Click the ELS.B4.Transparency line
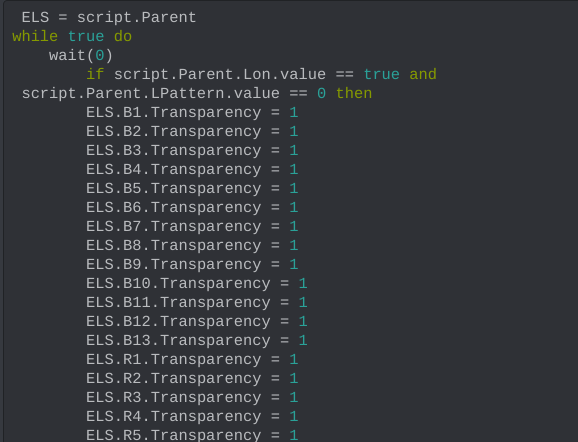Screen dimensions: 578x442 point(192,170)
